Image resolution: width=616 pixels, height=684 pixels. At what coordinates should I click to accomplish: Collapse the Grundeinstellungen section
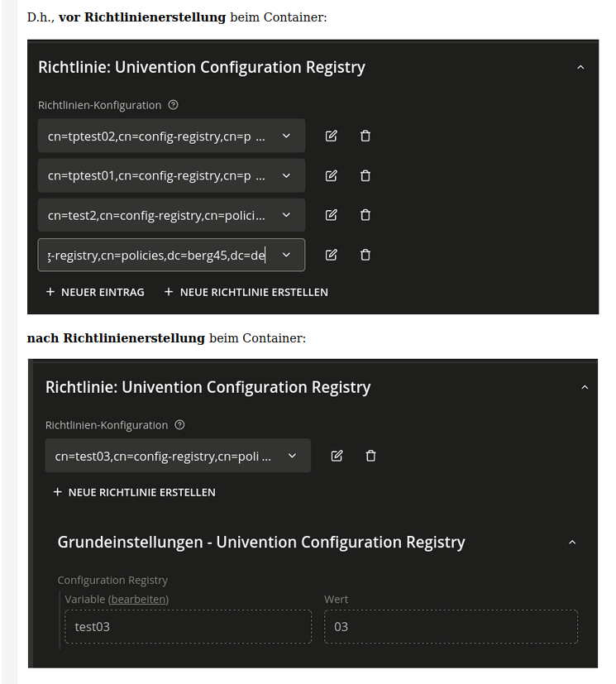pos(572,543)
